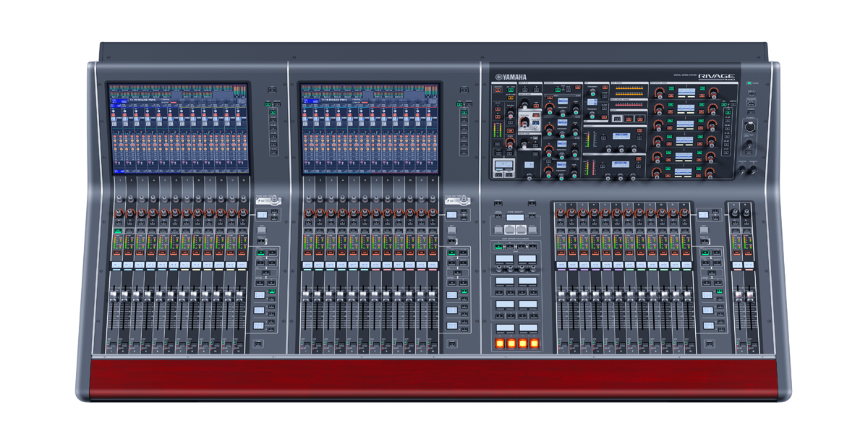Grab fader 1 in the left bay
This screenshot has width=868, height=434.
[x=114, y=295]
